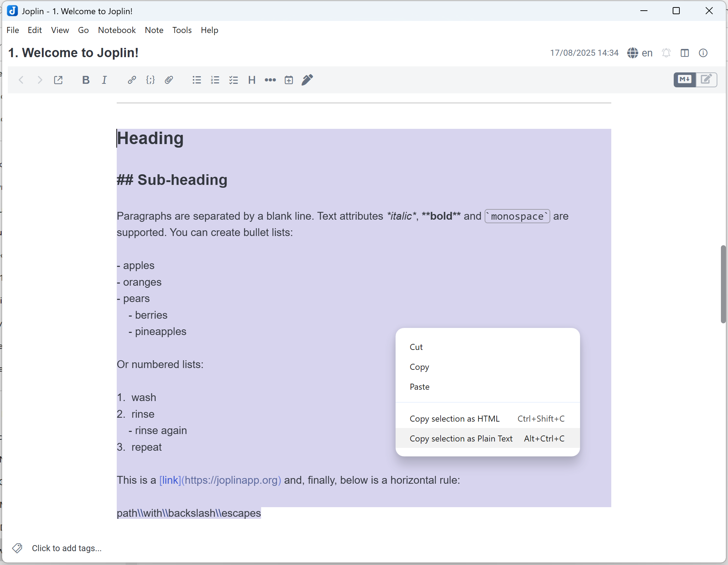This screenshot has width=728, height=565.
Task: Insert current date and time
Action: point(289,80)
